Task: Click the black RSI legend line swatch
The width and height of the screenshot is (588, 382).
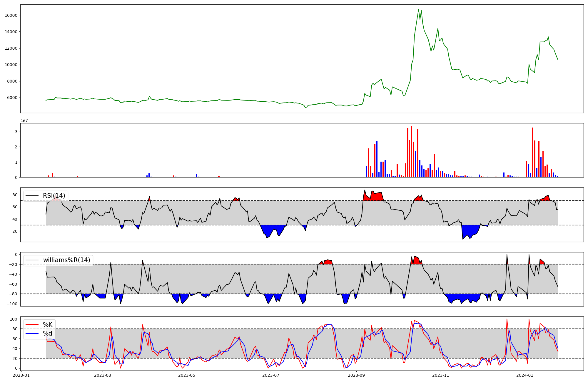Action: click(x=32, y=196)
